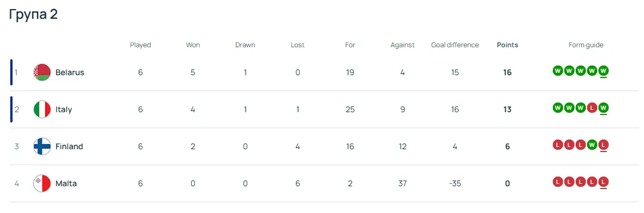Click the Played column header
The width and height of the screenshot is (644, 213).
[140, 45]
